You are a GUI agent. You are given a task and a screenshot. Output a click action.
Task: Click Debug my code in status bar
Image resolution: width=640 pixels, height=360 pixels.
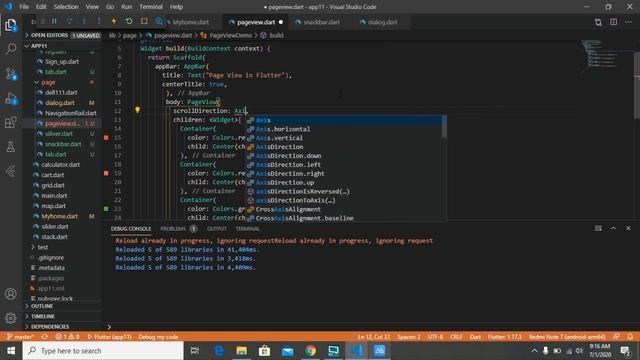click(158, 337)
